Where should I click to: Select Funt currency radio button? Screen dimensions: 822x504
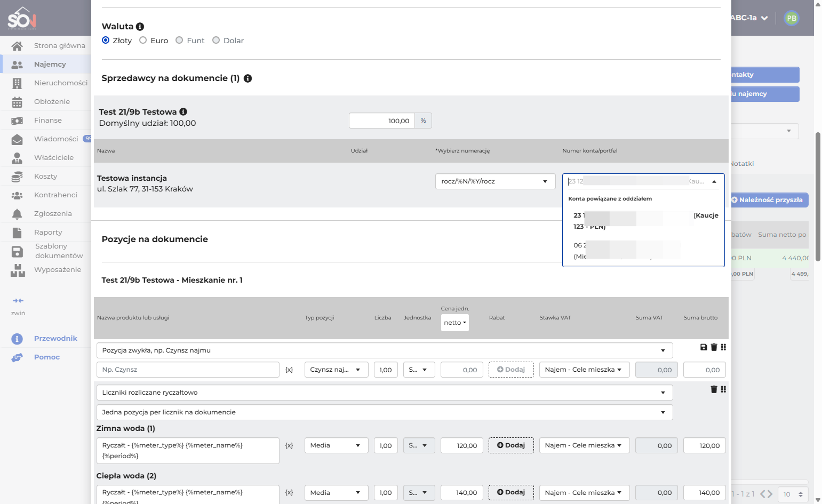pos(179,40)
